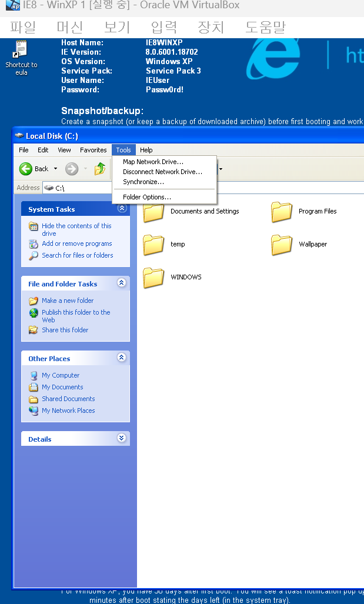Viewport: 364px width, 604px height.
Task: Click the Publish to Web globe icon
Action: coord(34,312)
